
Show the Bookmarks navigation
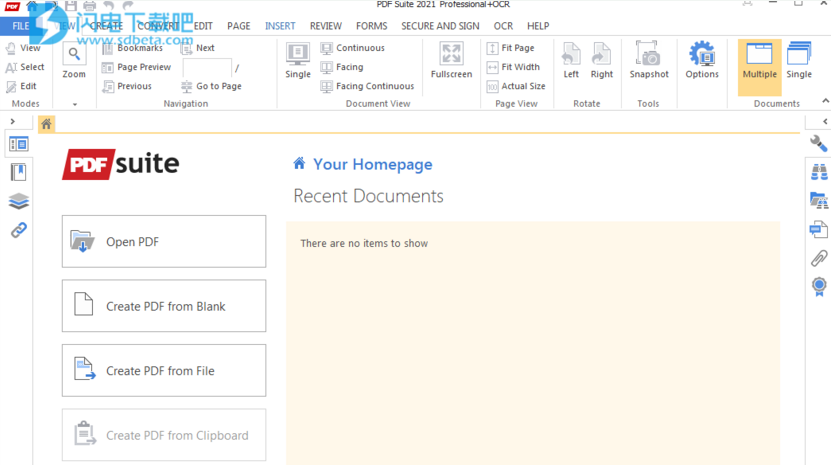(x=132, y=48)
